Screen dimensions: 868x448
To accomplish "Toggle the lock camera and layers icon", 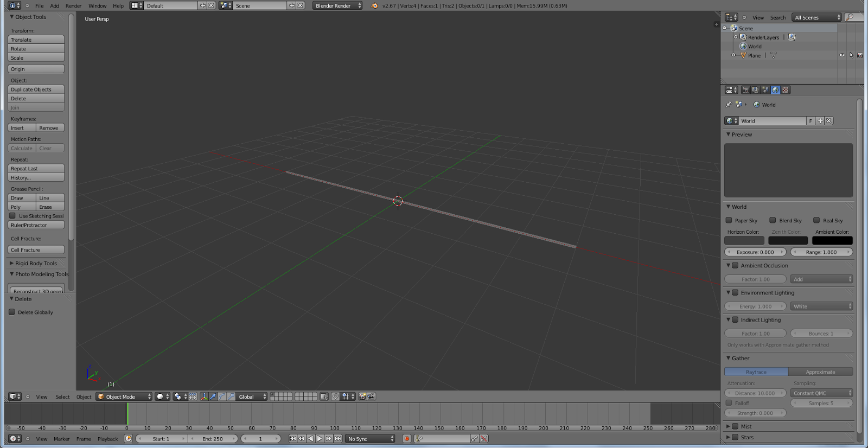I will click(324, 396).
